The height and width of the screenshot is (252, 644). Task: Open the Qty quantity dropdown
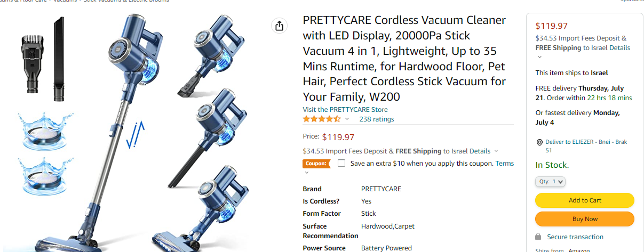pos(550,182)
